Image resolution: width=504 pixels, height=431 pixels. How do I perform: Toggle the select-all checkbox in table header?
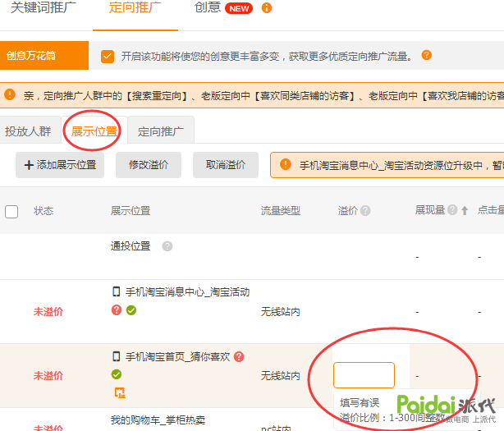(x=11, y=212)
